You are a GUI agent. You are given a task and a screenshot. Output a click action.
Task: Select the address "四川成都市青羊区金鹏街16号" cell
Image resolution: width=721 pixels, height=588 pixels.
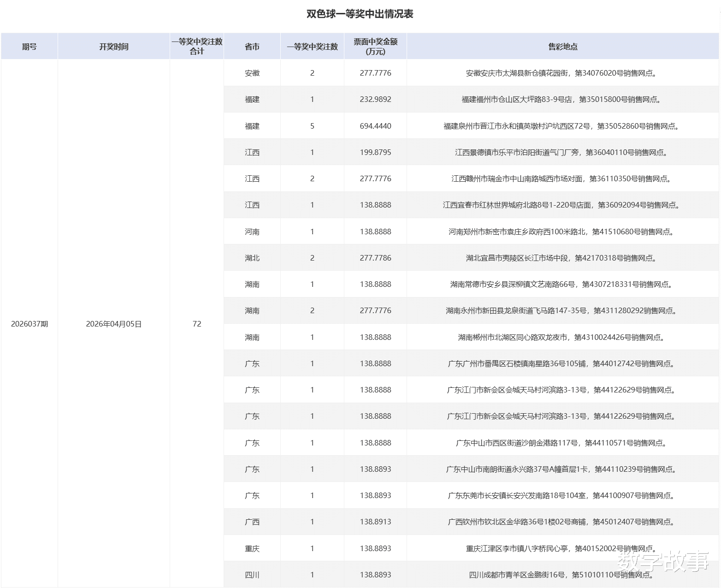point(563,575)
